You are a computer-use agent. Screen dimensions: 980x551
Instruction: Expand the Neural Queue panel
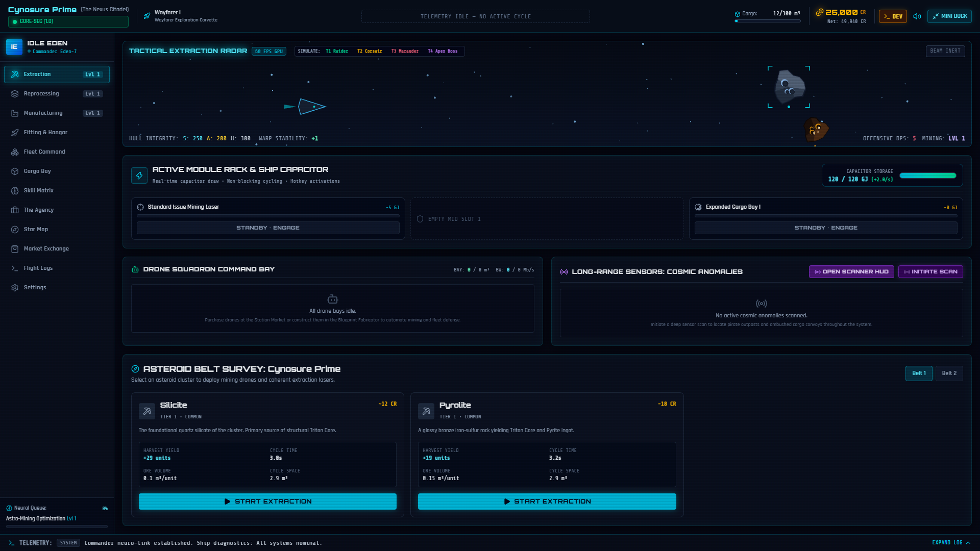click(x=57, y=516)
